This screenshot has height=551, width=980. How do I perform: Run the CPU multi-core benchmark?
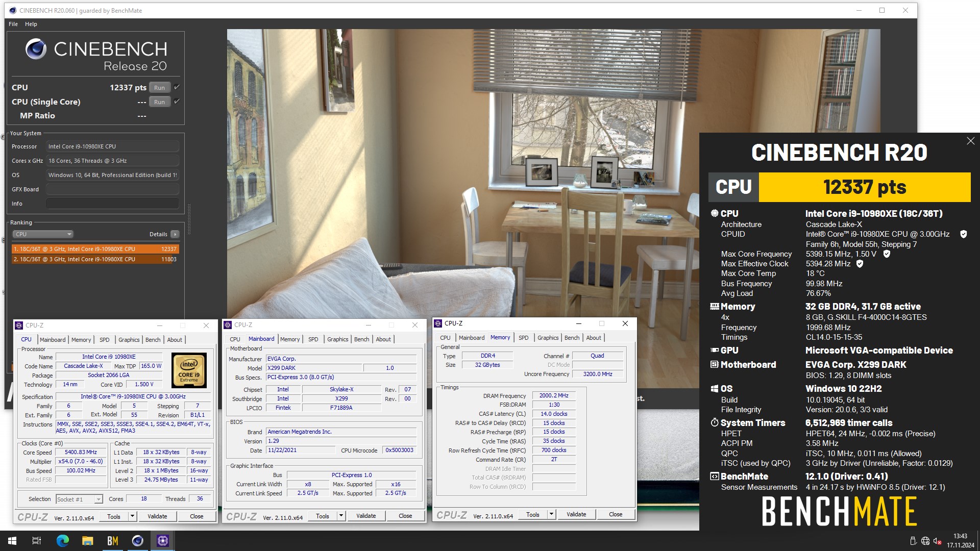pos(160,88)
